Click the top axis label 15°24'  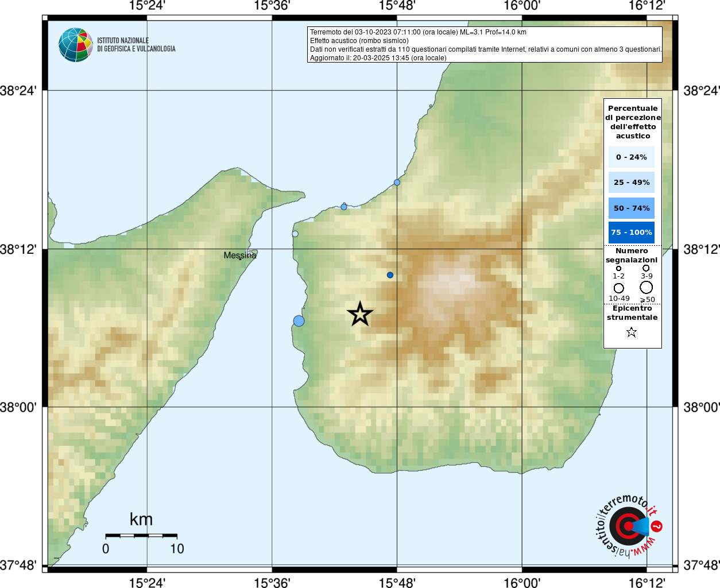click(x=147, y=6)
